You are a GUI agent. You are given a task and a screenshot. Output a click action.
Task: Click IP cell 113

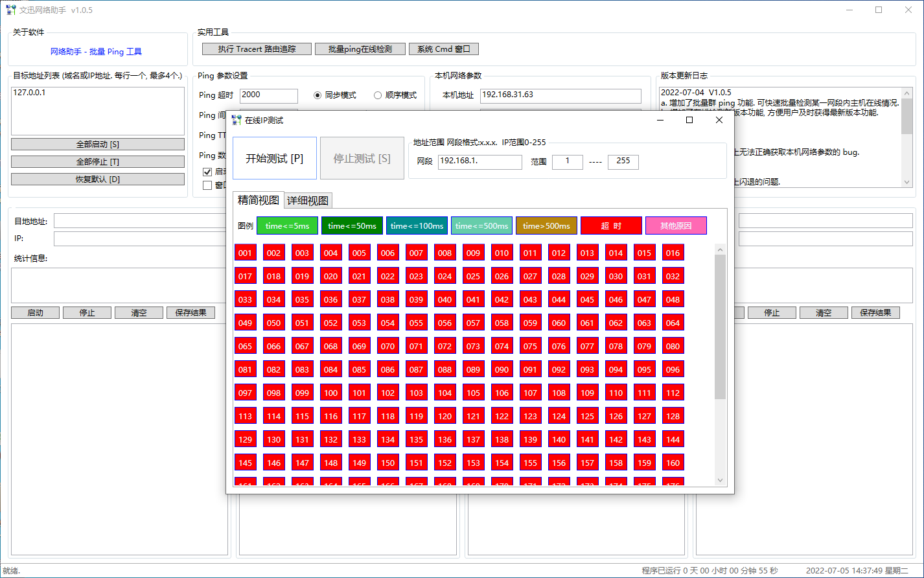[x=246, y=416]
